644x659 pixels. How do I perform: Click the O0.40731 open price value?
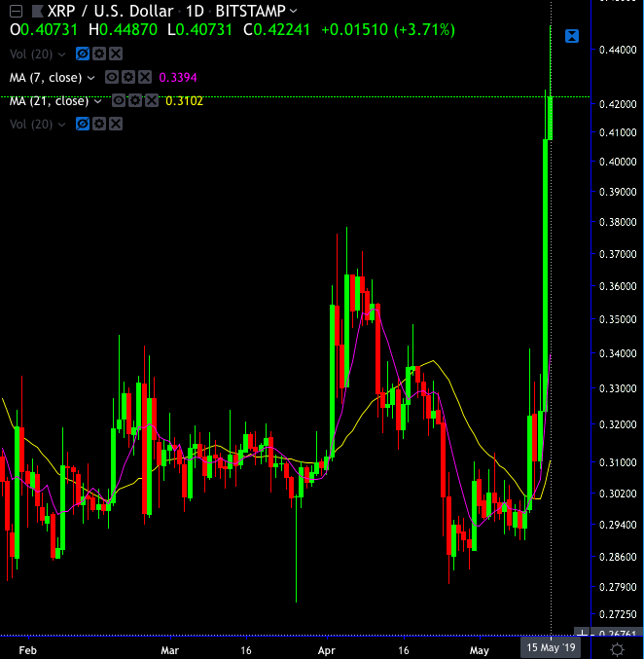click(x=44, y=30)
